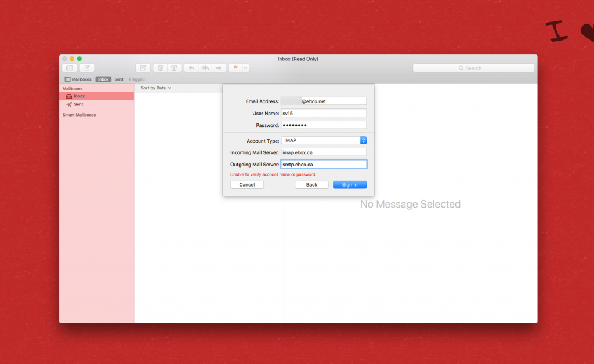Click the Smart Mailboxes heading
This screenshot has height=364, width=594.
[x=79, y=115]
